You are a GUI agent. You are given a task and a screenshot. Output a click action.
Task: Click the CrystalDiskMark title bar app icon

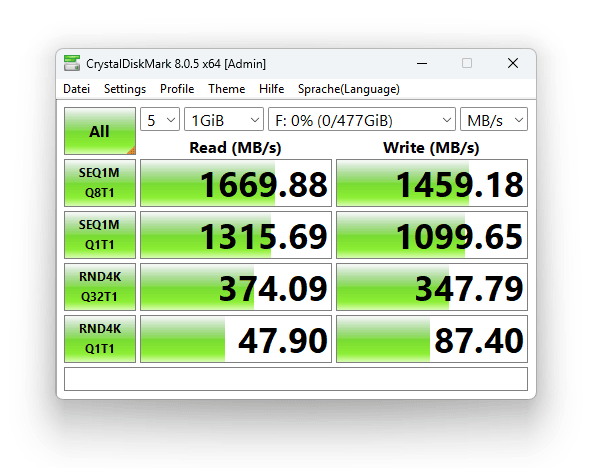point(71,63)
